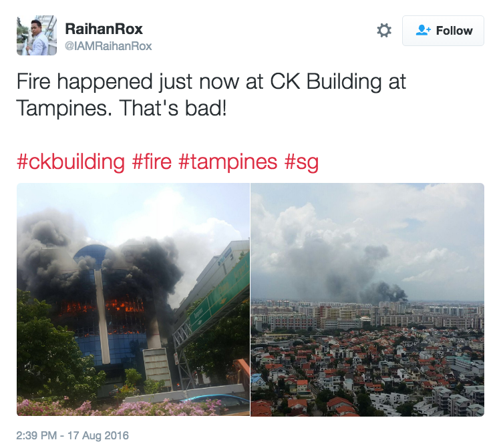Open the #sg hashtag
The image size is (501, 448).
coord(302,162)
